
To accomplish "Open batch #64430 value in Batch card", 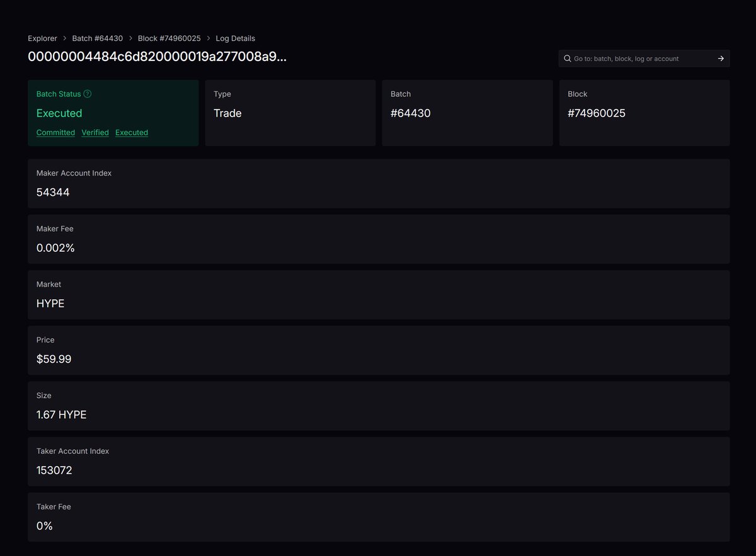I will click(411, 113).
